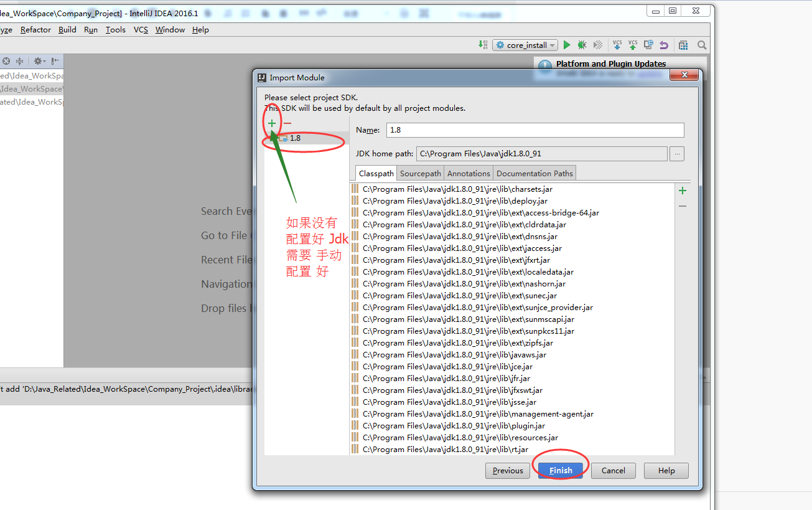Run core_install with the green play icon
This screenshot has height=510, width=812.
567,45
